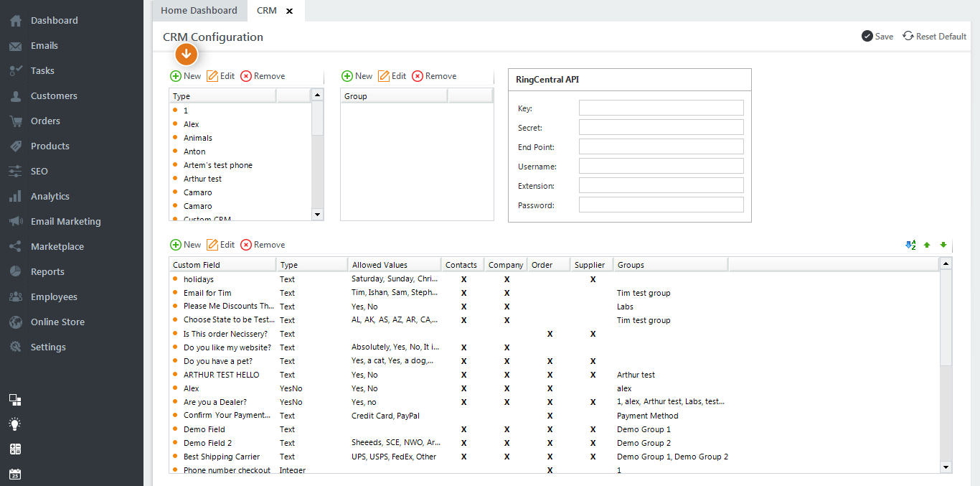Switch to the Home Dashboard tab
The height and width of the screenshot is (486, 980).
(199, 11)
